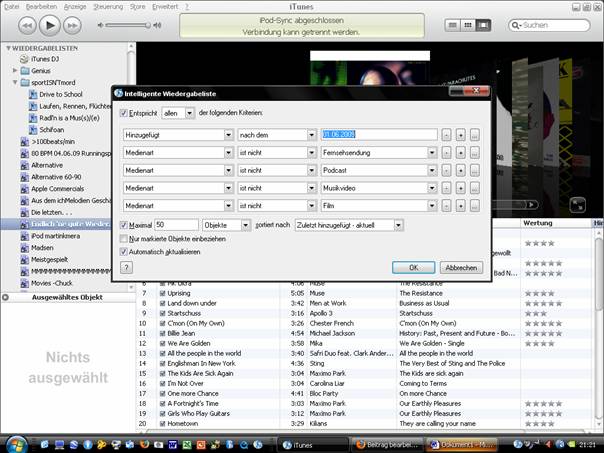Switch to Cover Flow view icon
Image resolution: width=604 pixels, height=453 pixels.
(483, 25)
